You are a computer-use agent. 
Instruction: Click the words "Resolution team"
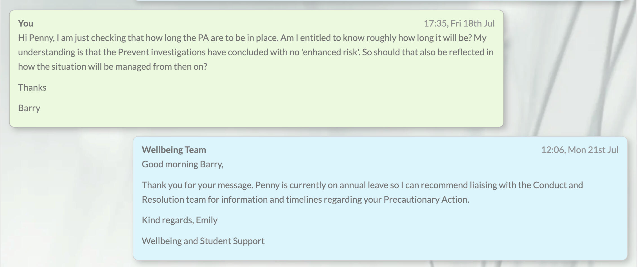(x=174, y=200)
